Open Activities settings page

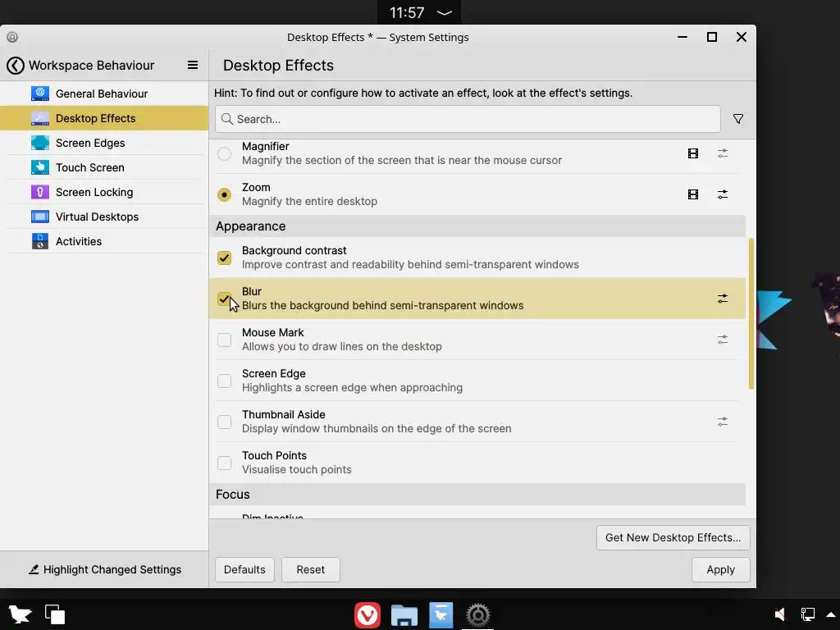(x=104, y=242)
